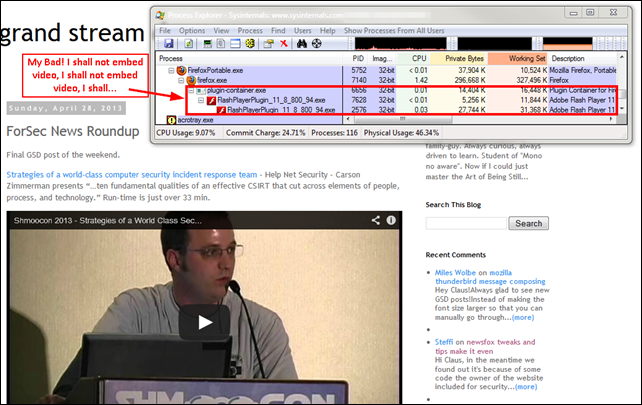Viewport: 642px width, 405px height.
Task: Click the yellow gear toolbar icon
Action: click(x=250, y=43)
